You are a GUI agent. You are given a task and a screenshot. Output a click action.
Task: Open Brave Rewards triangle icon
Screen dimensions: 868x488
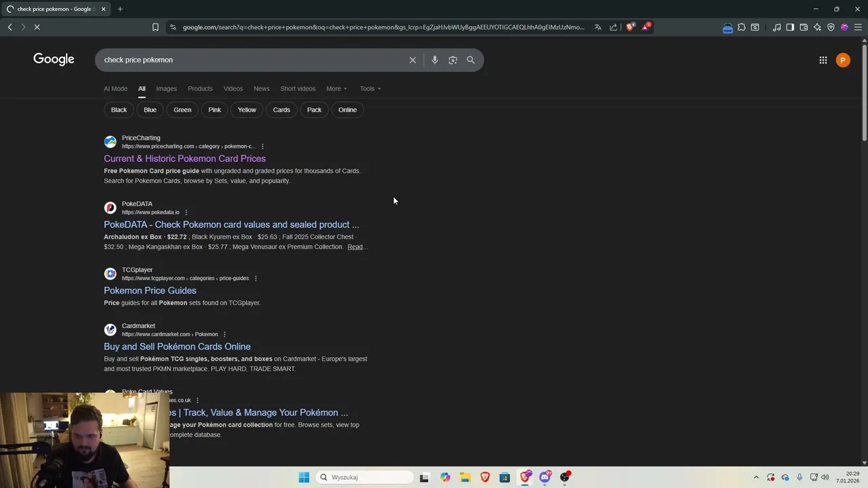pos(646,27)
